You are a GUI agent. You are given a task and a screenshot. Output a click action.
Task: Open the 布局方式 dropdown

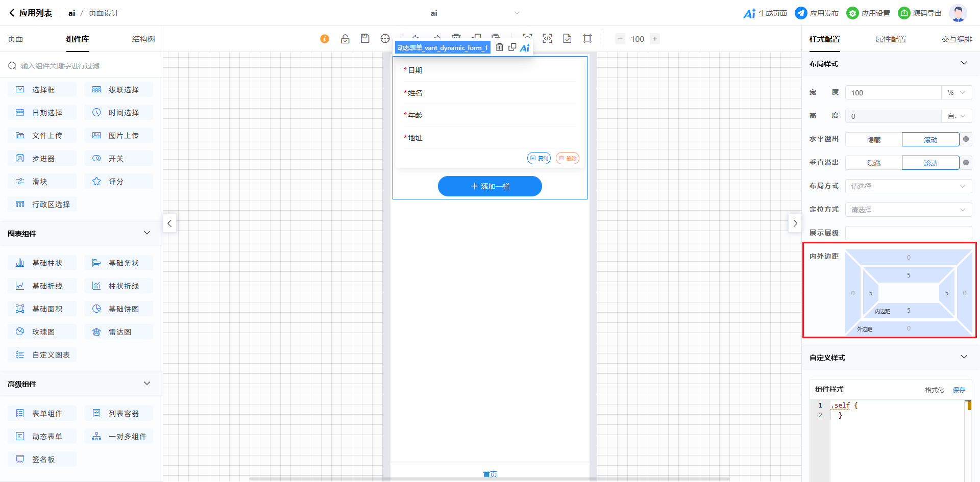[x=908, y=186]
